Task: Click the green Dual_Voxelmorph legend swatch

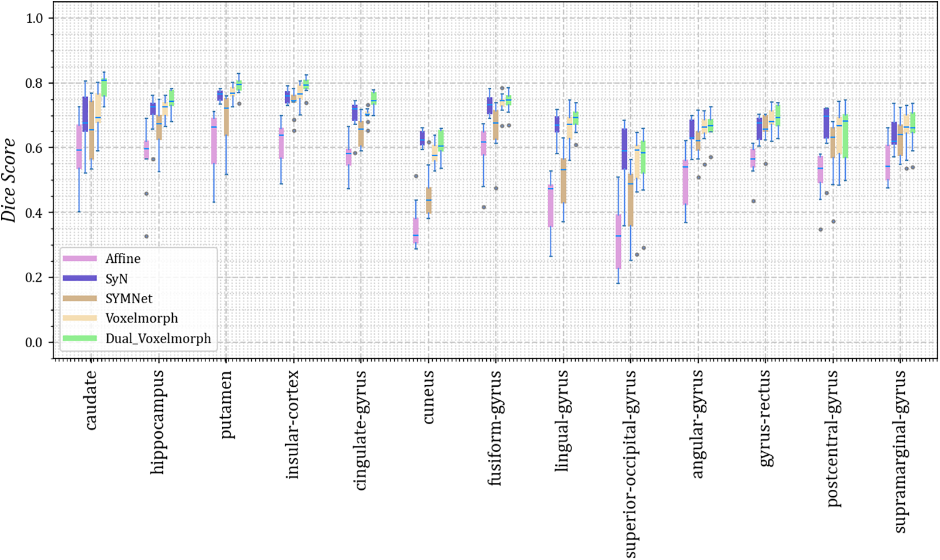Action: pyautogui.click(x=79, y=338)
